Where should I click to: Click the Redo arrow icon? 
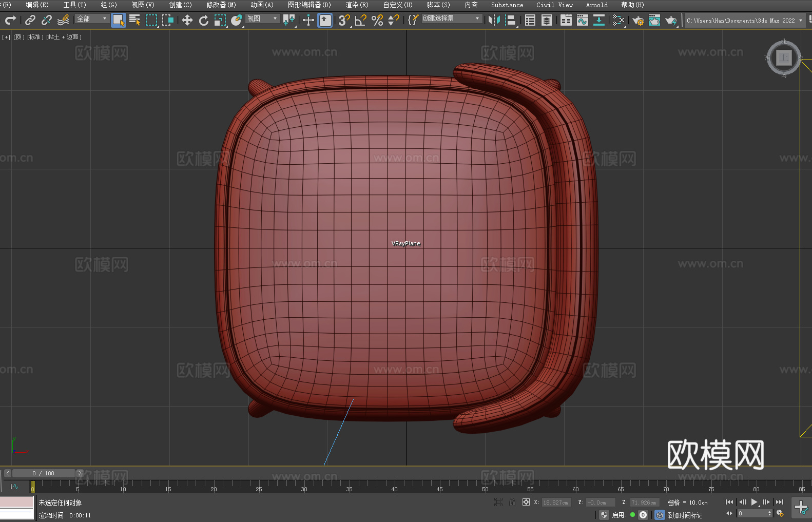click(10, 20)
